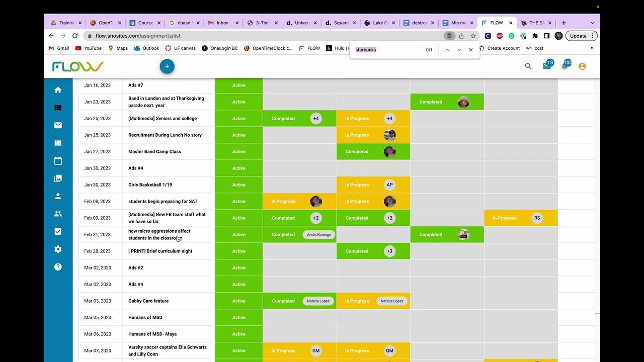Open the Varsity soccer captains assignment
This screenshot has width=644, height=362.
(x=168, y=351)
